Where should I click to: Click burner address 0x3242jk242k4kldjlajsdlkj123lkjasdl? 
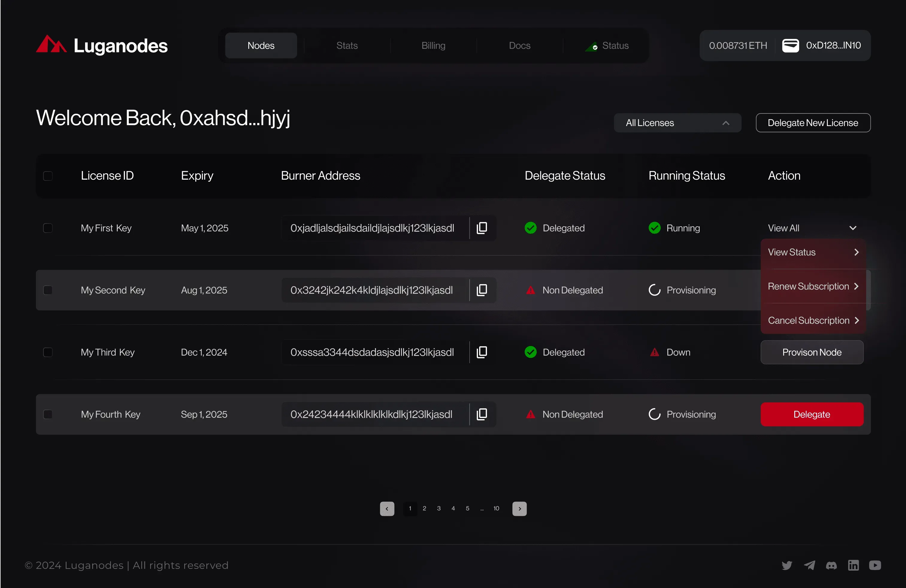pyautogui.click(x=372, y=290)
